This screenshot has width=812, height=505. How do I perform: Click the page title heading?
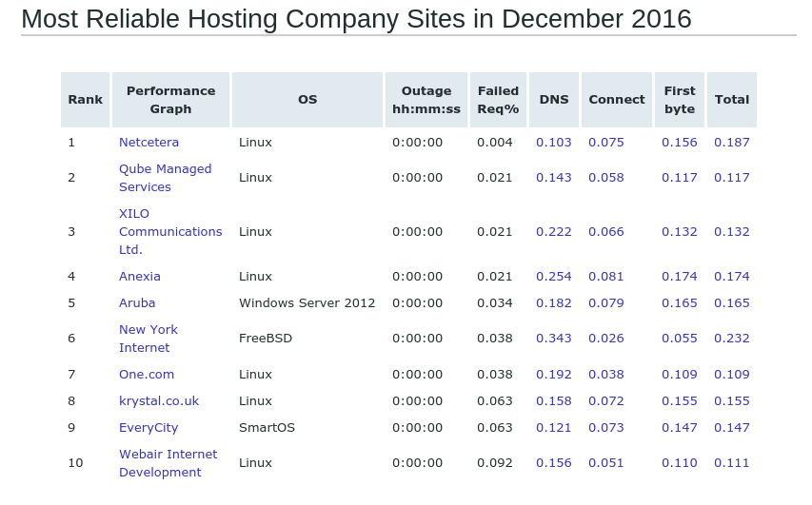point(356,19)
